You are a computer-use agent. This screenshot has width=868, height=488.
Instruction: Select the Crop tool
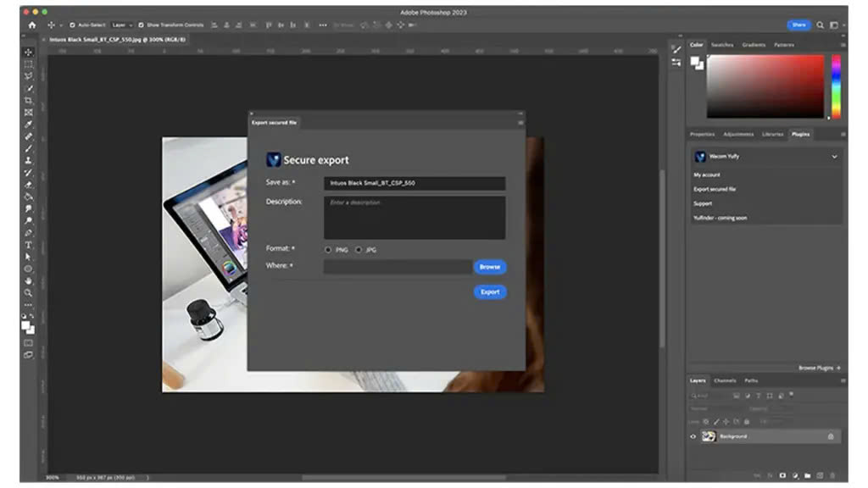click(29, 101)
